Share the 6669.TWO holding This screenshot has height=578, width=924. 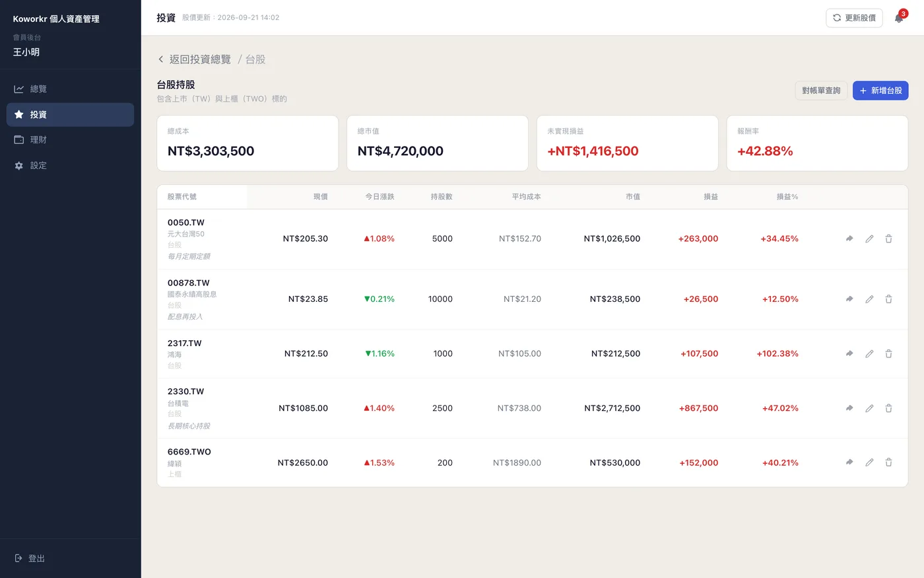849,463
